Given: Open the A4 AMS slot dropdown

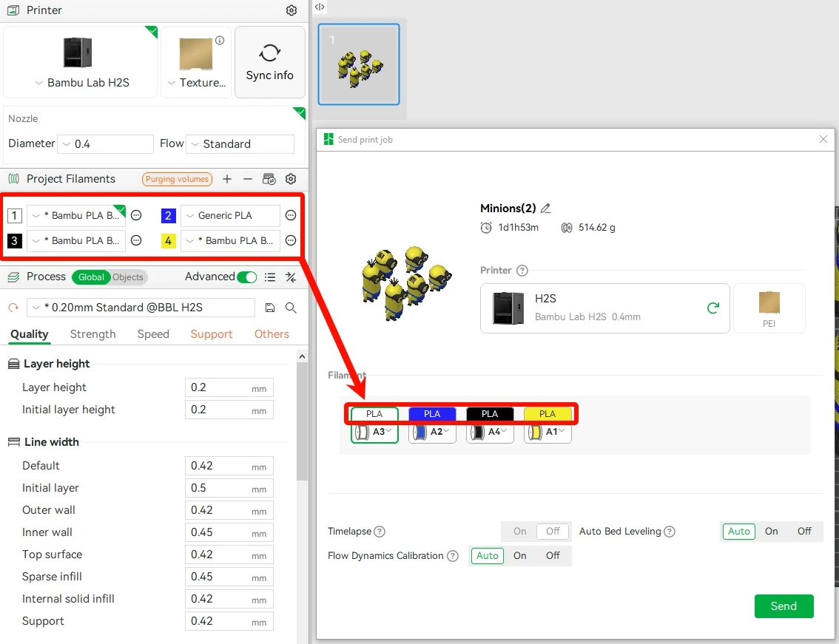Looking at the screenshot, I should click(490, 432).
